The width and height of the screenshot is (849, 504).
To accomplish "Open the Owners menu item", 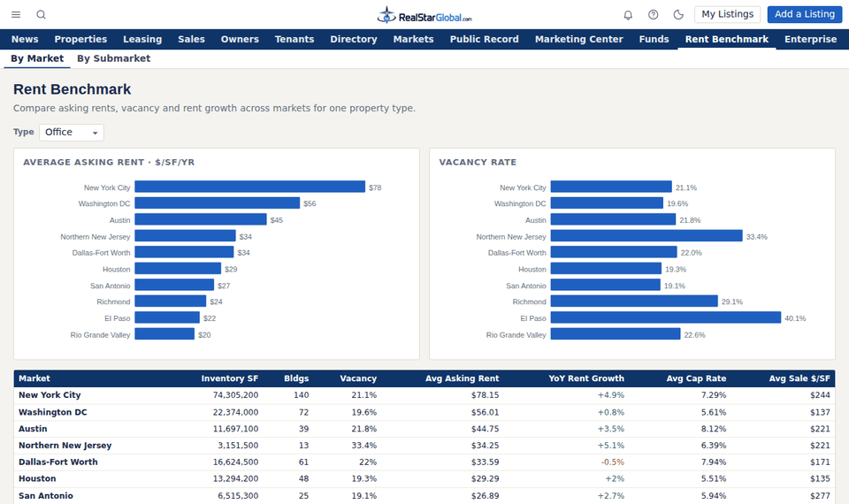I will (240, 39).
